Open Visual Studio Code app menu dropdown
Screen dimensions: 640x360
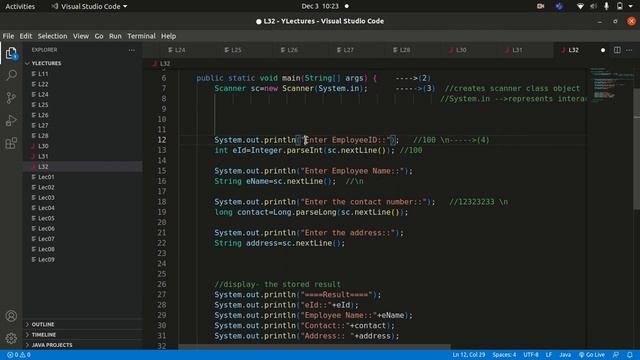point(89,6)
